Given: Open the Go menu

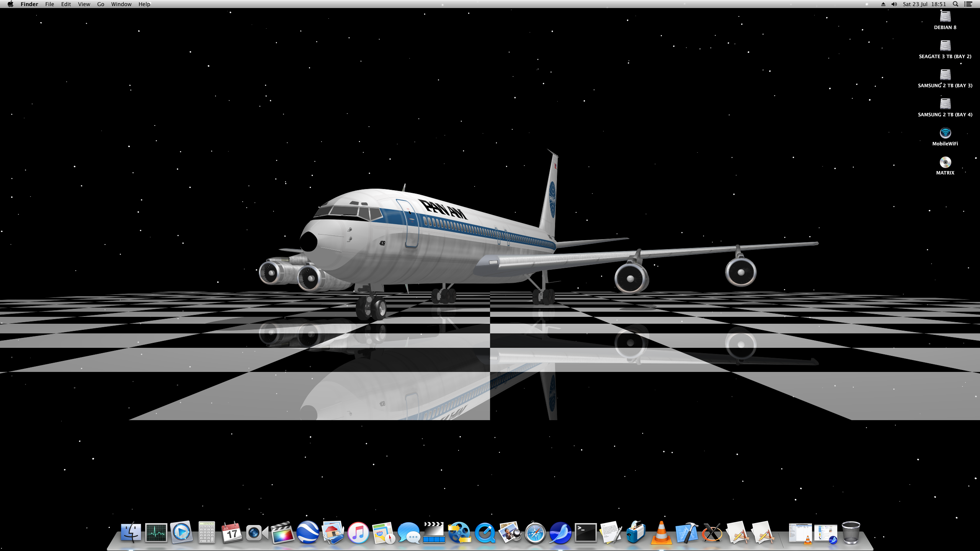Looking at the screenshot, I should click(101, 4).
